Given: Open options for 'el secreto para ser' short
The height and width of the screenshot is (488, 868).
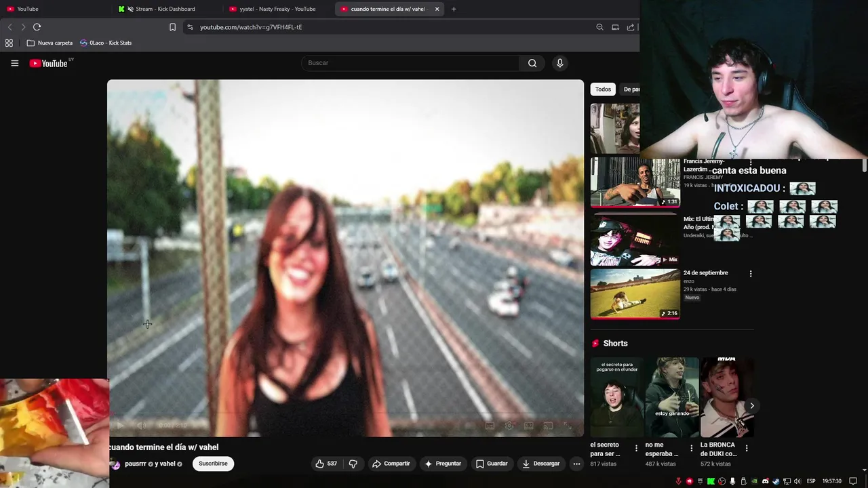Looking at the screenshot, I should (636, 448).
